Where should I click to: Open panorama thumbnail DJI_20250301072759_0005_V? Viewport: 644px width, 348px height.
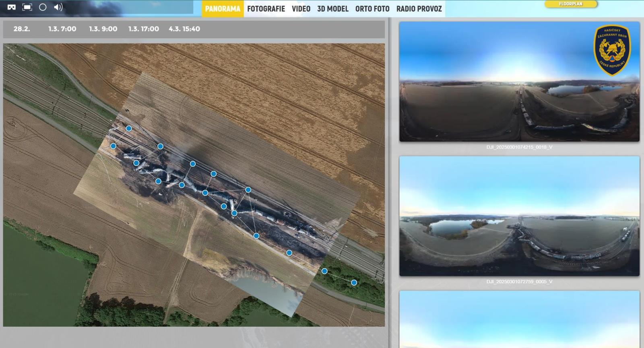click(x=519, y=216)
